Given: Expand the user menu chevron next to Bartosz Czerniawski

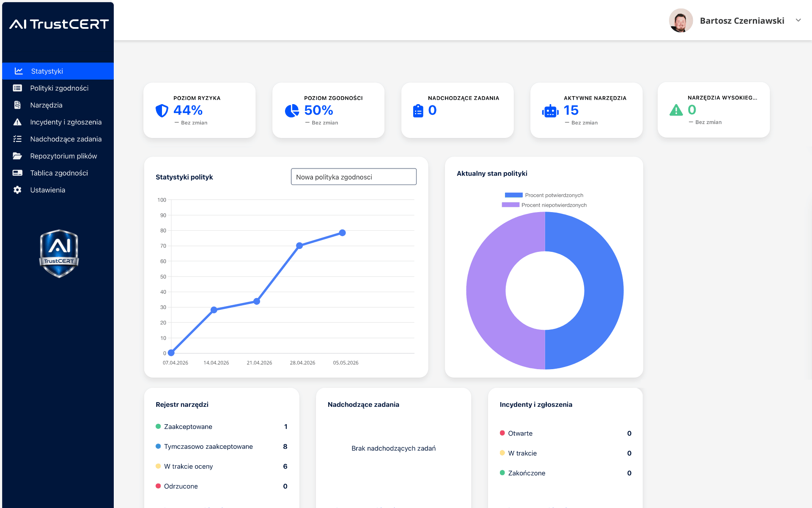Looking at the screenshot, I should [x=798, y=20].
